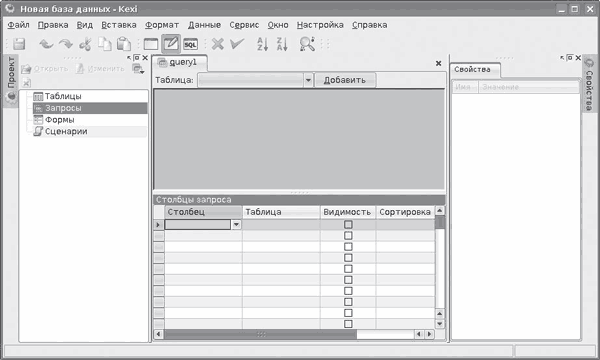600x360 pixels.
Task: Expand the Таблица combo box dropdown
Action: coord(308,80)
